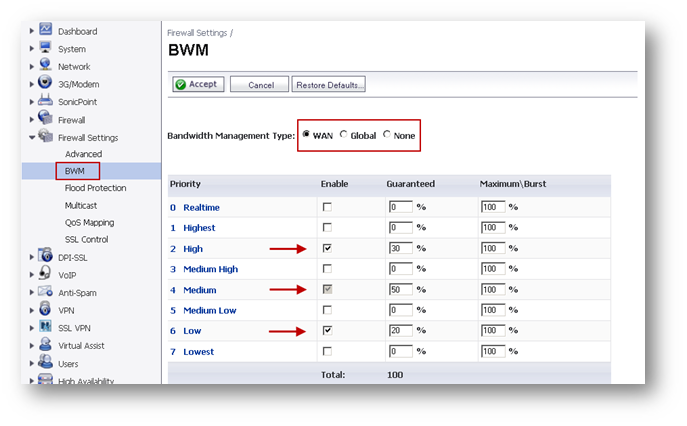687x426 pixels.
Task: Uncheck the Low priority checkbox
Action: point(327,330)
